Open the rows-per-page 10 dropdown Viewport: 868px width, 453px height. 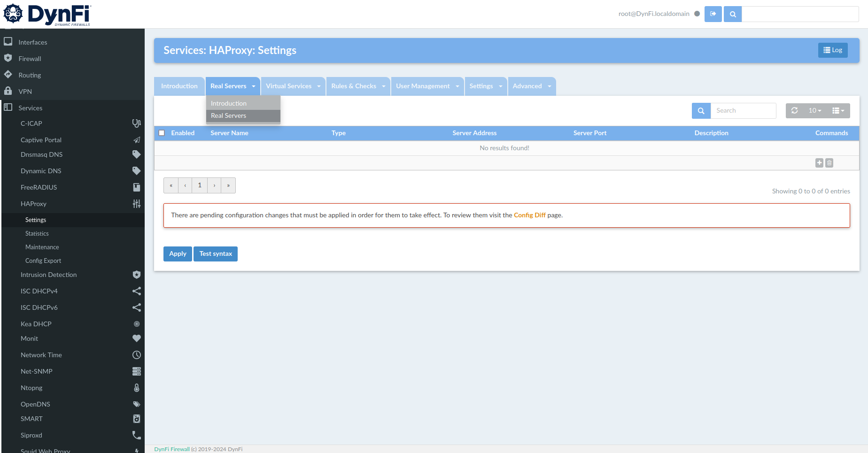(815, 111)
